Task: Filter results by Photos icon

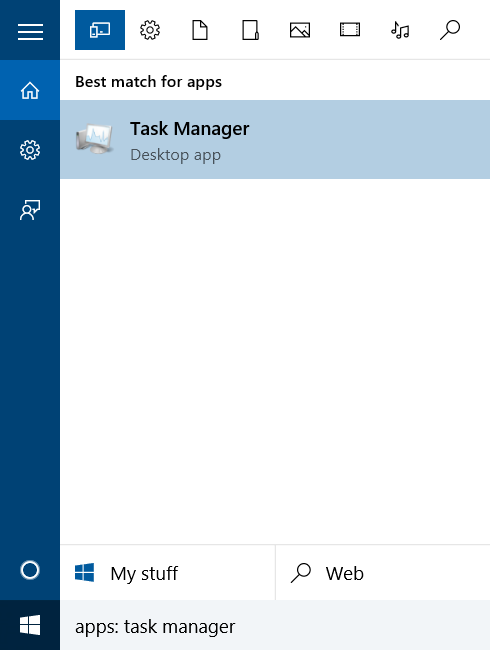Action: coord(300,30)
